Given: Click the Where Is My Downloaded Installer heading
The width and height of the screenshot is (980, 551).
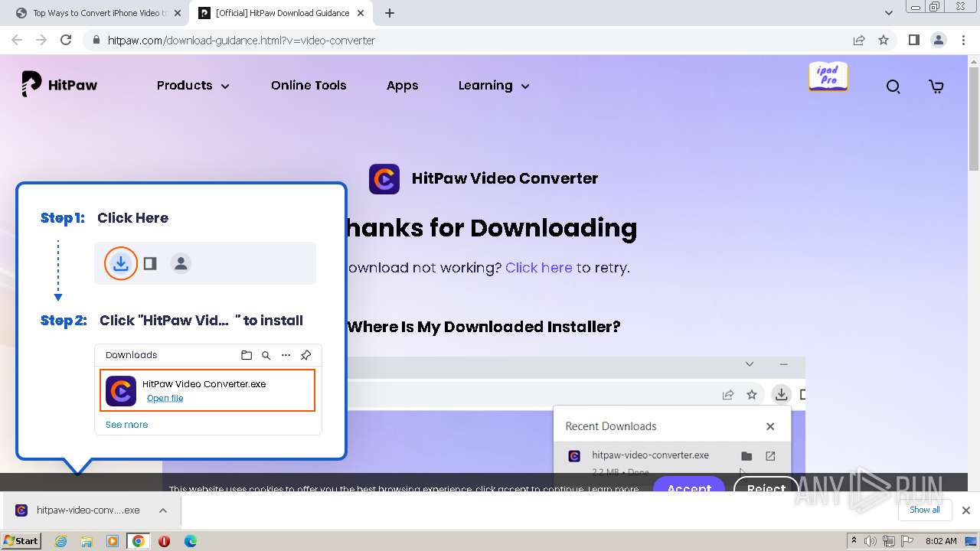Looking at the screenshot, I should pyautogui.click(x=484, y=327).
